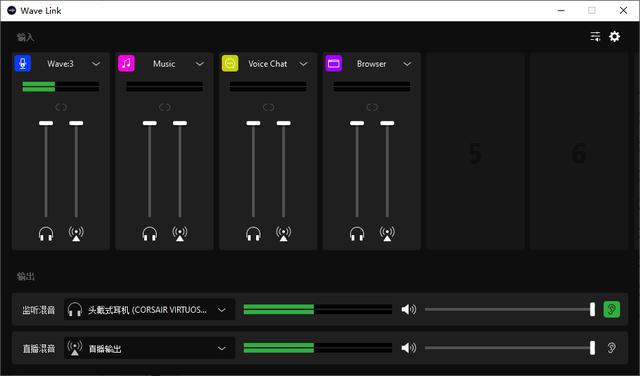The height and width of the screenshot is (376, 640).
Task: Expand the Browser channel dropdown arrow
Action: (407, 64)
